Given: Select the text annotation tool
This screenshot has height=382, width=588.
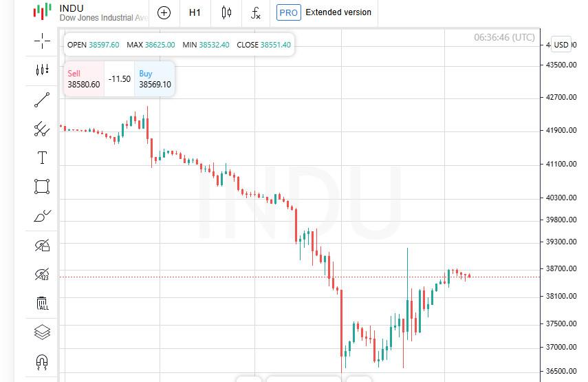Looking at the screenshot, I should click(x=42, y=158).
